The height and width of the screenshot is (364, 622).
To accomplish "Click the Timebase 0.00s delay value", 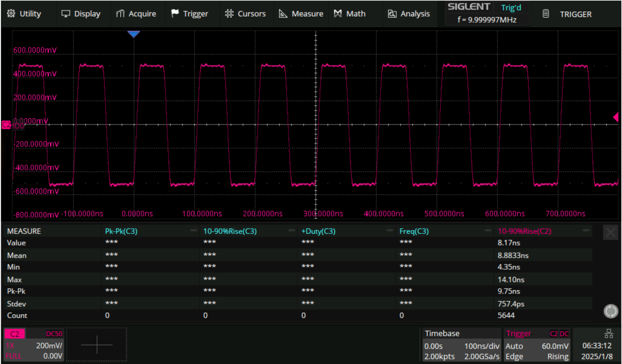I will 433,346.
